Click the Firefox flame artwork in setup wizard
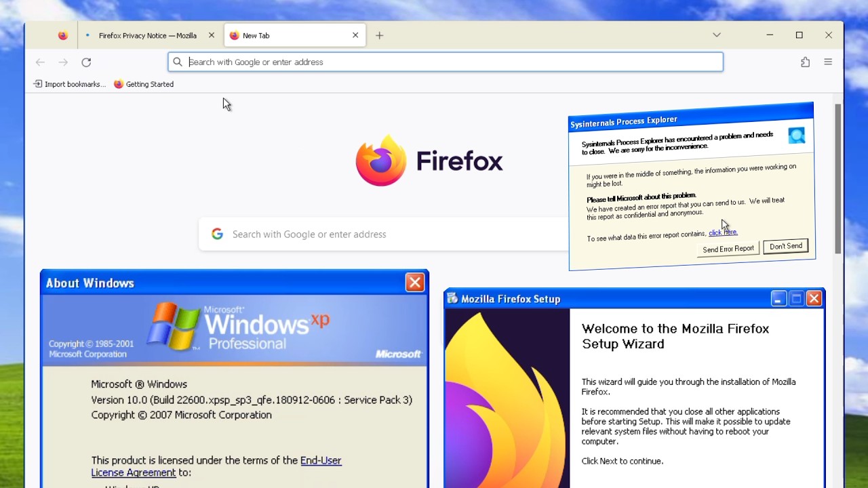 point(507,399)
